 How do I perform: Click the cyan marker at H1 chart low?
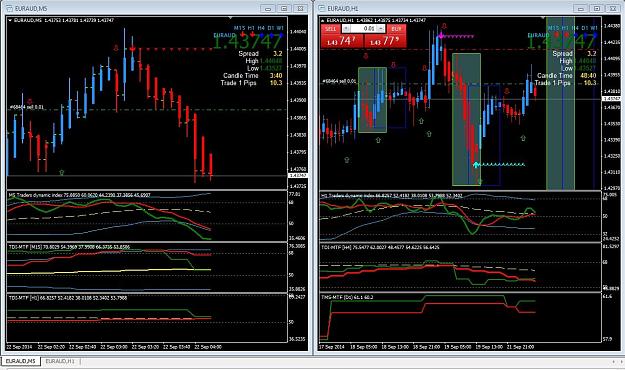point(476,164)
